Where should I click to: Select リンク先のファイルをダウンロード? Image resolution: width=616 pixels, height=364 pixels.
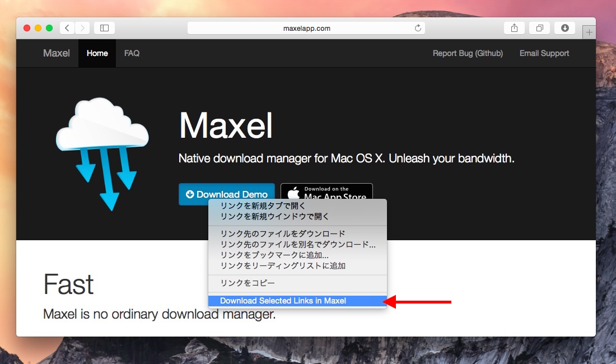(297, 234)
